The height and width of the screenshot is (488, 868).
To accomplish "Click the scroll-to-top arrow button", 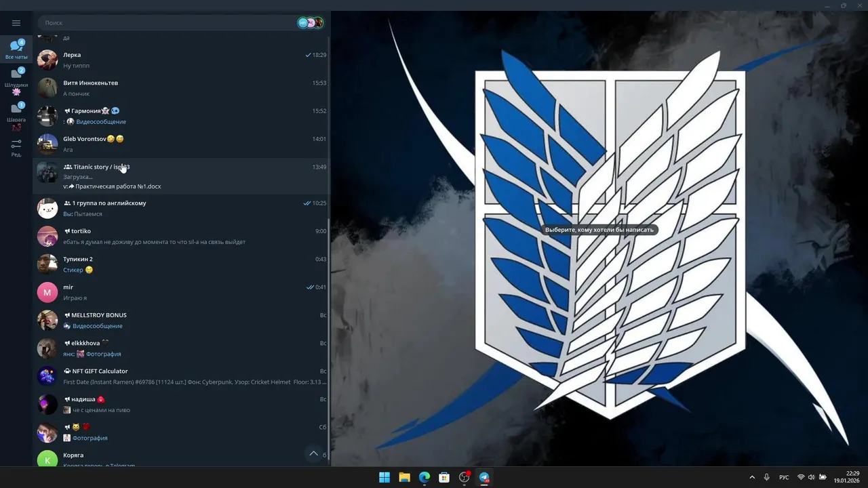I will tap(313, 453).
